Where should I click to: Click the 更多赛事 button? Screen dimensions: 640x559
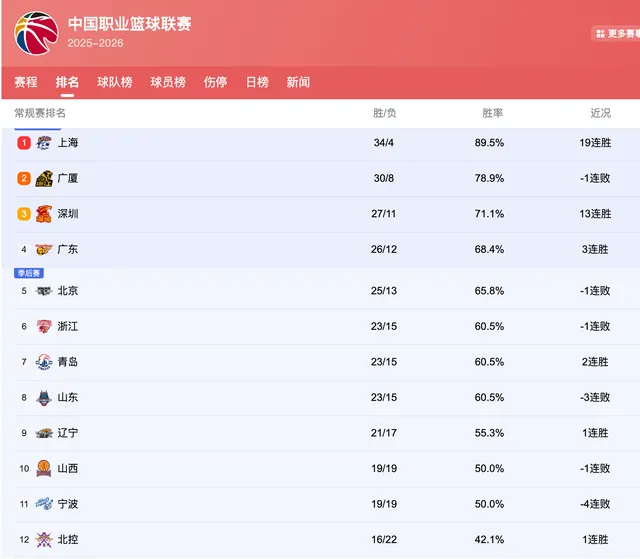pos(616,33)
